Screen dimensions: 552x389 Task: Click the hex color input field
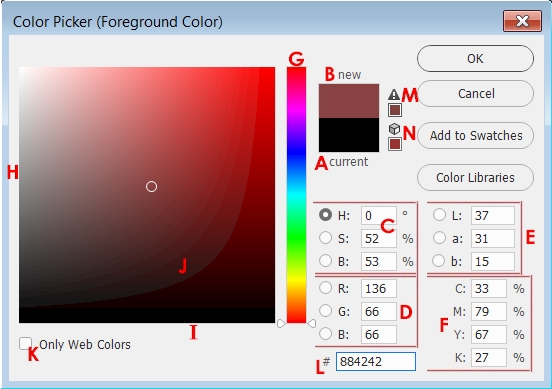376,362
